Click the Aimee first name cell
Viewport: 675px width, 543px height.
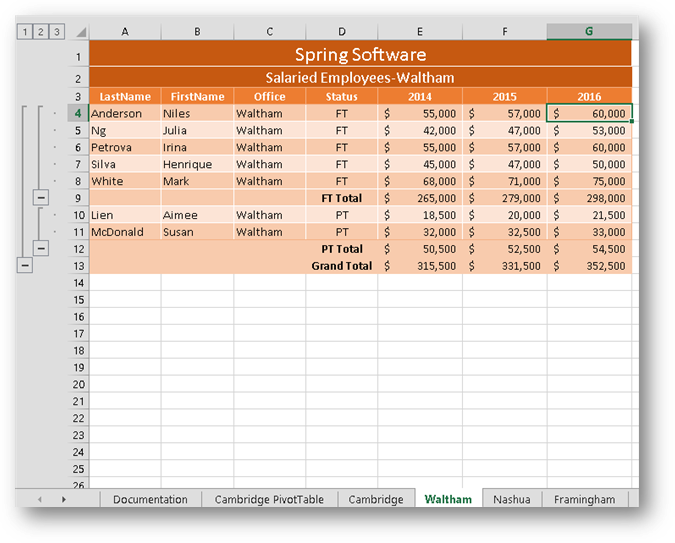[197, 215]
